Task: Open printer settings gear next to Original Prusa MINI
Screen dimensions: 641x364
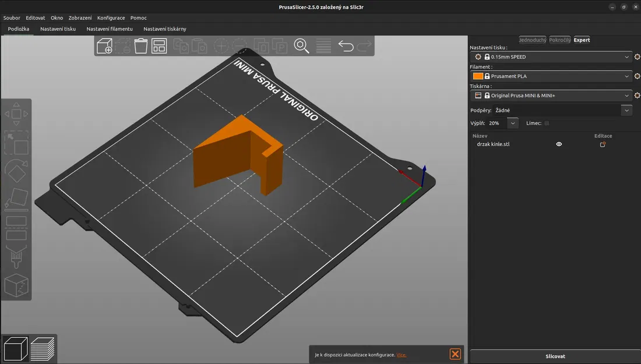Action: tap(637, 95)
